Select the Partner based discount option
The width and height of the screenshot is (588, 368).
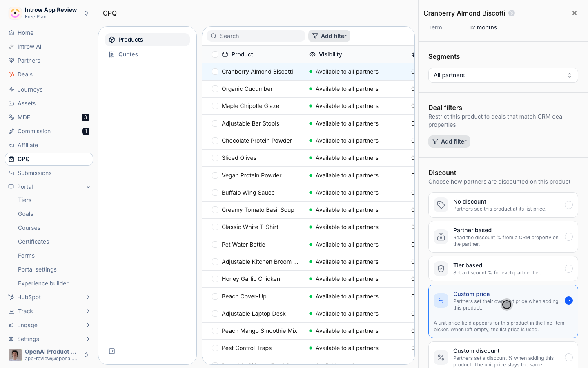point(569,237)
